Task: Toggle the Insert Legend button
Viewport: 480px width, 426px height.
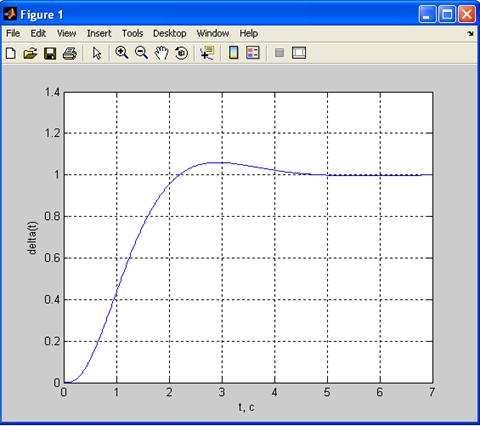Action: (253, 53)
